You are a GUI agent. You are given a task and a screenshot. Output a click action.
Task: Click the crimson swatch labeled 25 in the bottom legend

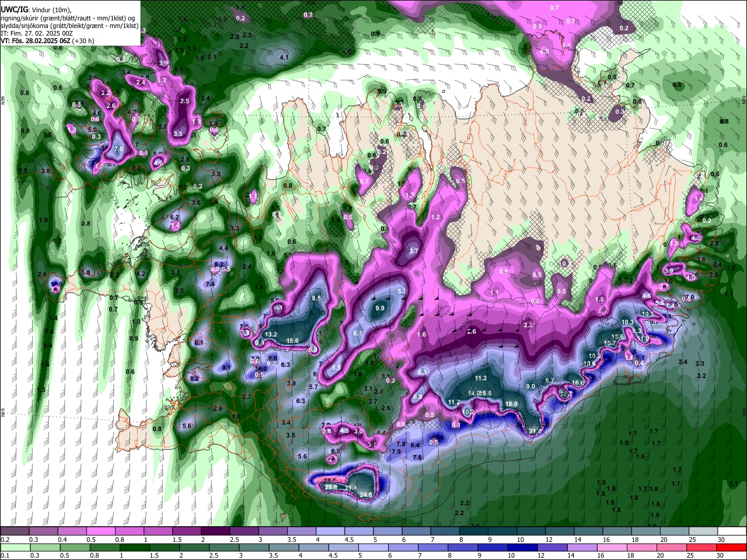702,548
